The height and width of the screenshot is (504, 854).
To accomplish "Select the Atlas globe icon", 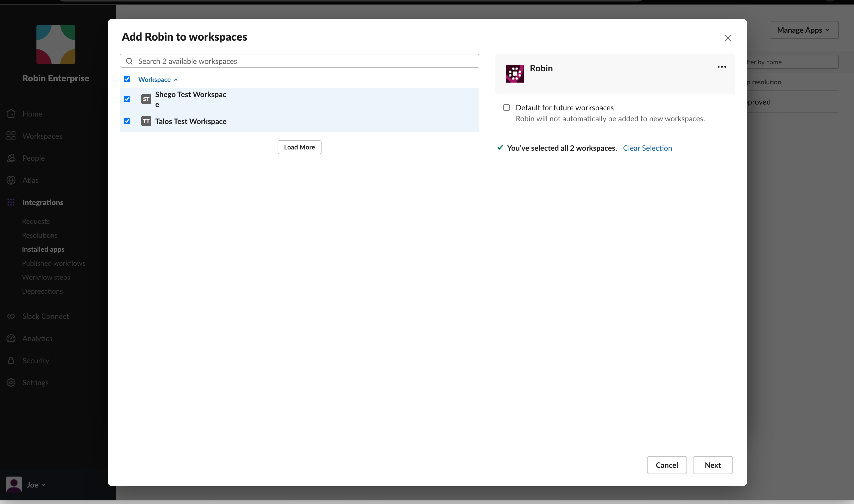I will pyautogui.click(x=11, y=180).
